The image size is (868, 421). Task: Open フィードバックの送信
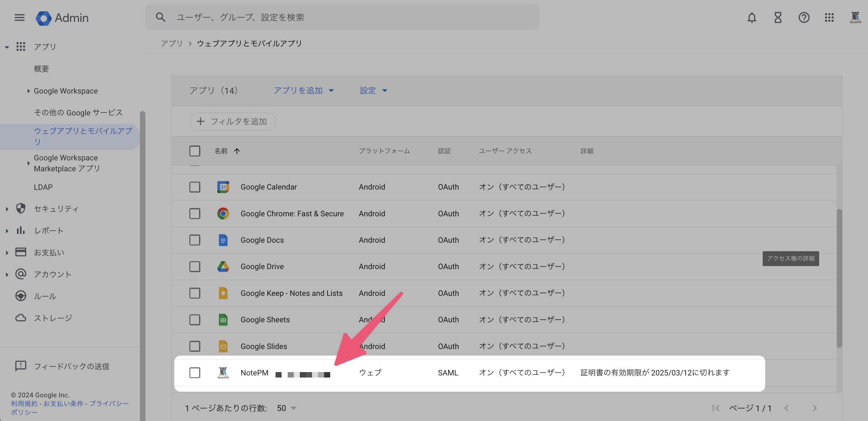pos(71,366)
